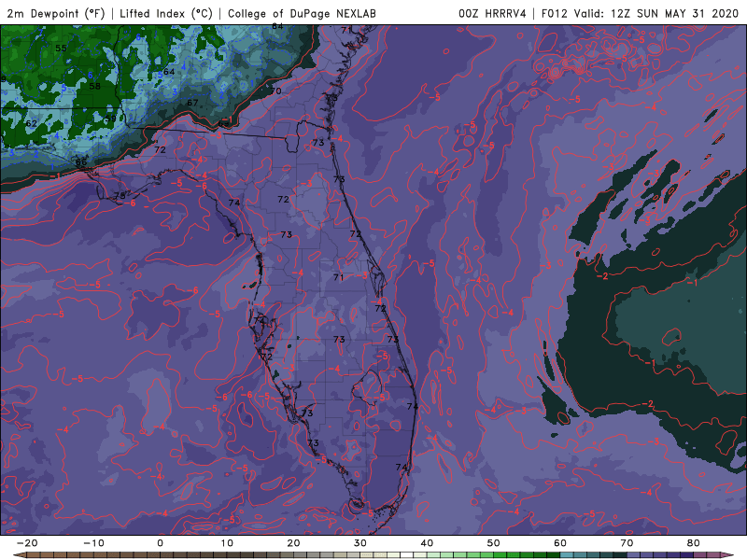Viewport: 747px width, 560px height.
Task: Click the 75 dewpoint reading near the Panhandle coast
Action: pyautogui.click(x=120, y=196)
